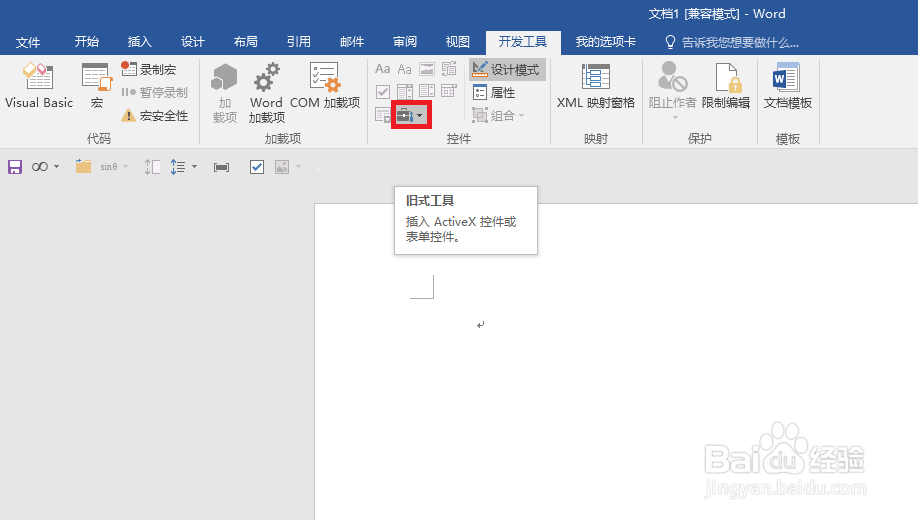This screenshot has width=918, height=520.
Task: Toggle 设计模式 design mode
Action: [507, 70]
